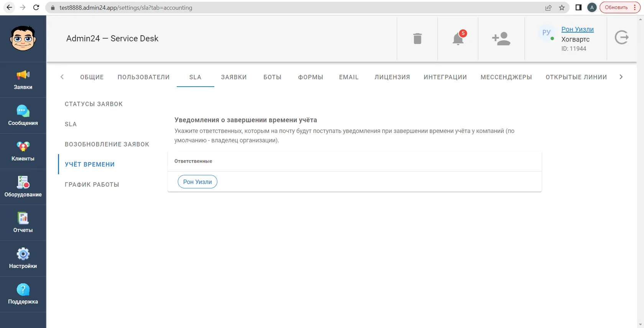Open Заявки in the left sidebar
This screenshot has width=644, height=328.
tap(23, 80)
